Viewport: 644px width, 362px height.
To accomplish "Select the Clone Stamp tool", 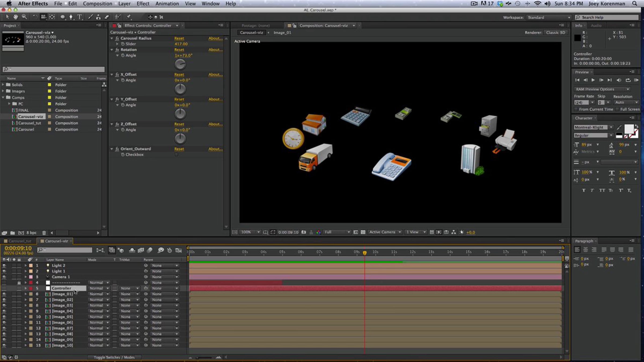I will pos(98,17).
